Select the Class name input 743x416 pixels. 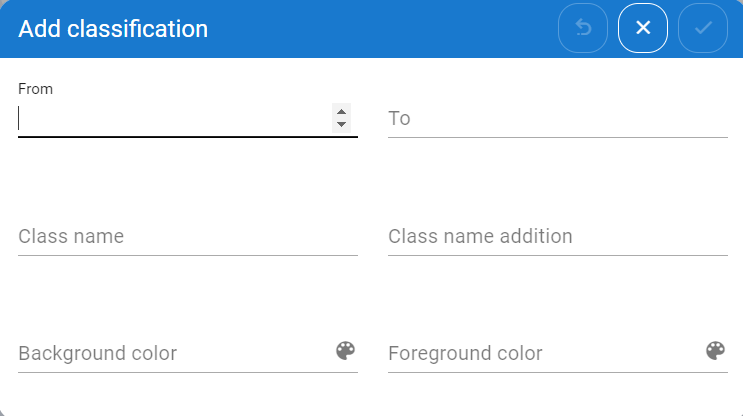tap(187, 237)
